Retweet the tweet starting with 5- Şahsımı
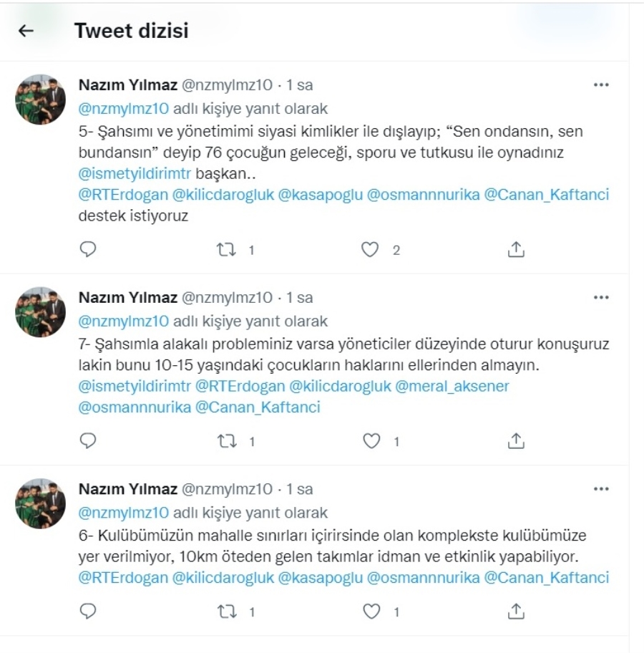This screenshot has height=653, width=644. click(x=226, y=250)
